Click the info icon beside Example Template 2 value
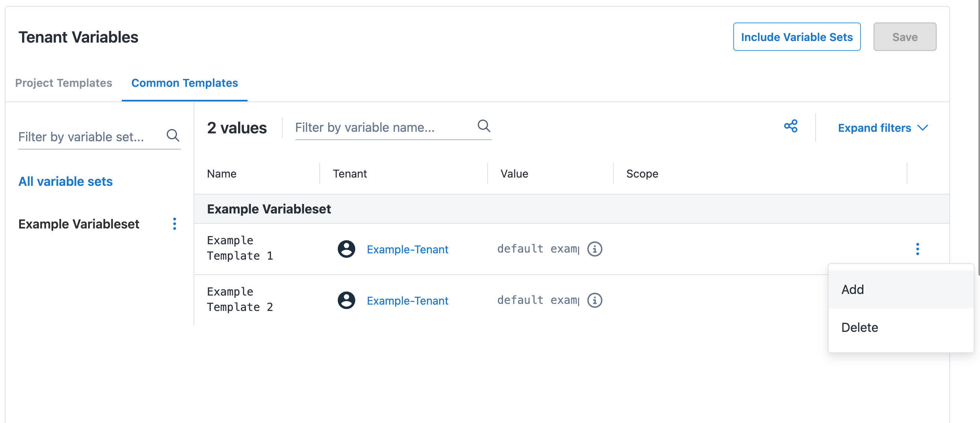980x423 pixels. pyautogui.click(x=595, y=300)
